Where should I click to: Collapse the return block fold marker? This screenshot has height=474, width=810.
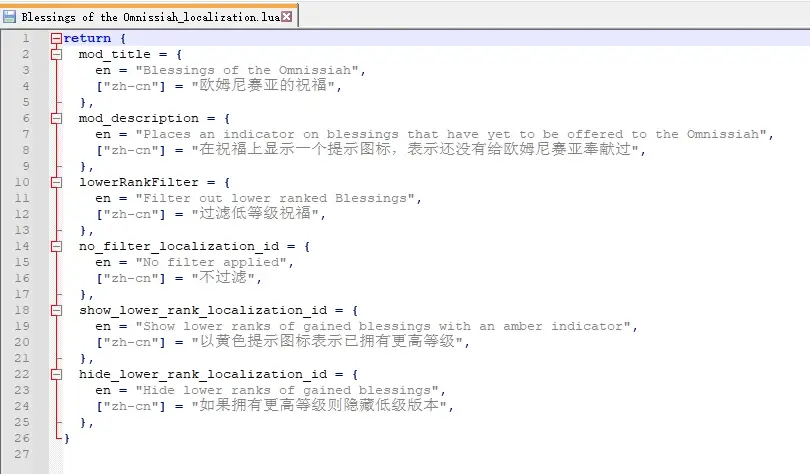[x=56, y=38]
